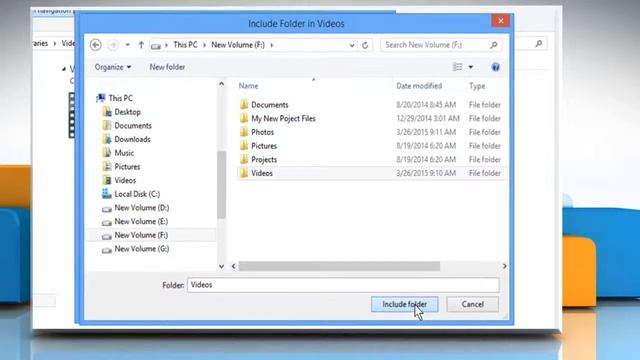640x360 pixels.
Task: Click the Music folder icon in navigation pane
Action: (107, 153)
